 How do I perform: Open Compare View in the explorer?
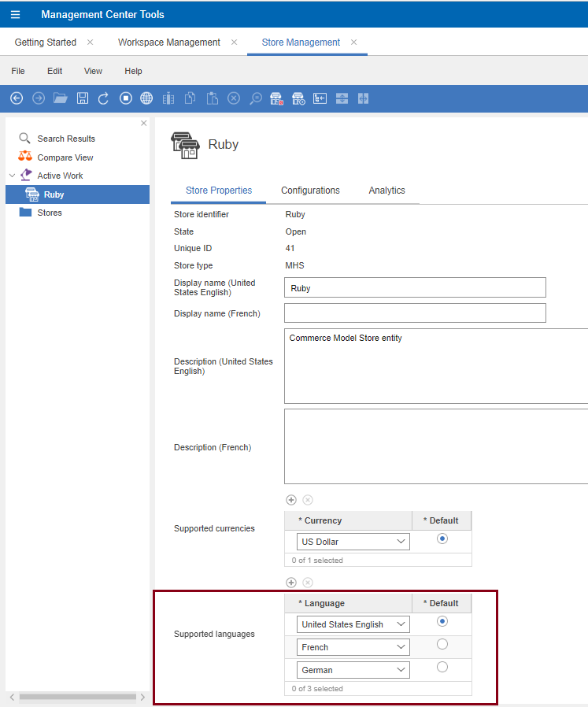[x=65, y=157]
